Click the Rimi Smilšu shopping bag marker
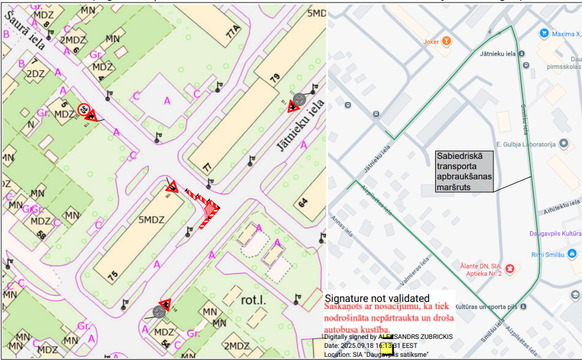Screen dimensions: 582x360 (572, 254)
